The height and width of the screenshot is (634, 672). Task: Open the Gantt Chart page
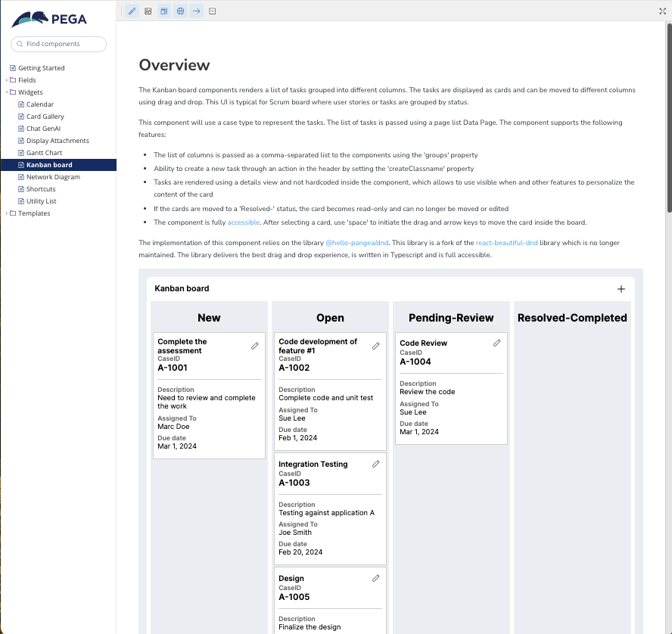pos(44,153)
